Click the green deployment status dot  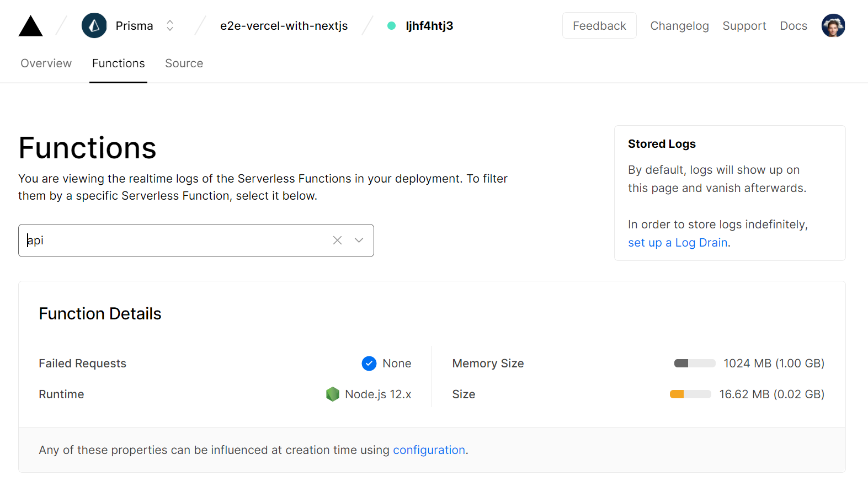coord(391,26)
